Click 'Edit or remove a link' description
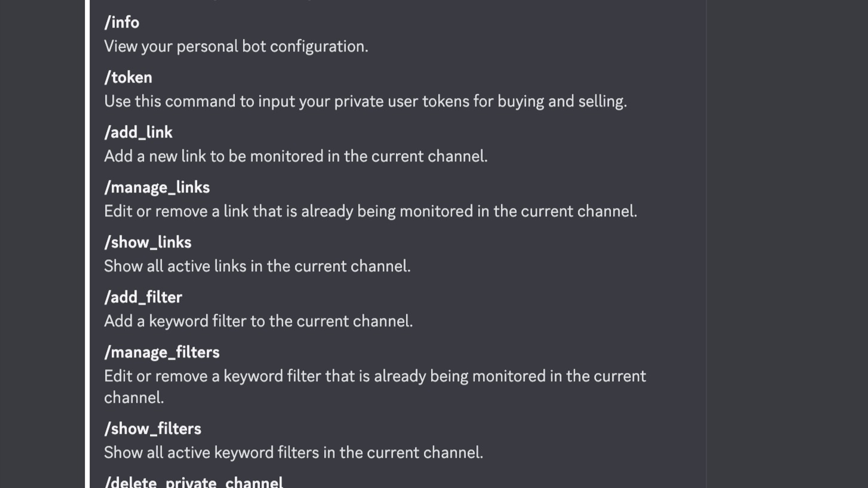The height and width of the screenshot is (488, 868). (x=371, y=211)
